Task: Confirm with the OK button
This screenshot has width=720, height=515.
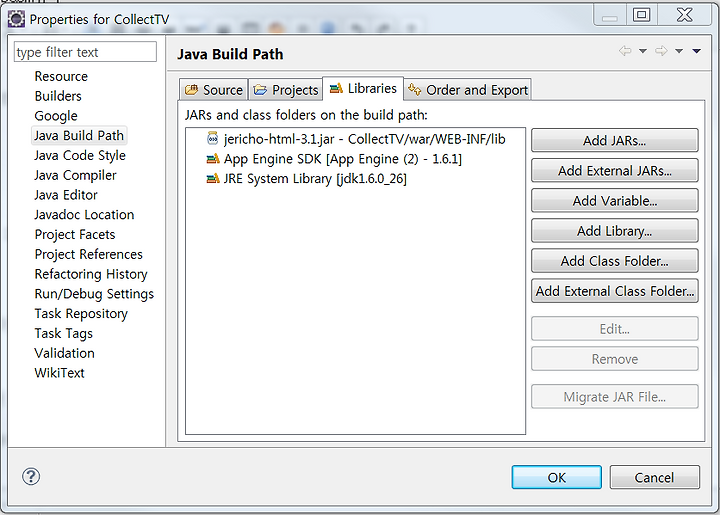Action: click(x=557, y=477)
